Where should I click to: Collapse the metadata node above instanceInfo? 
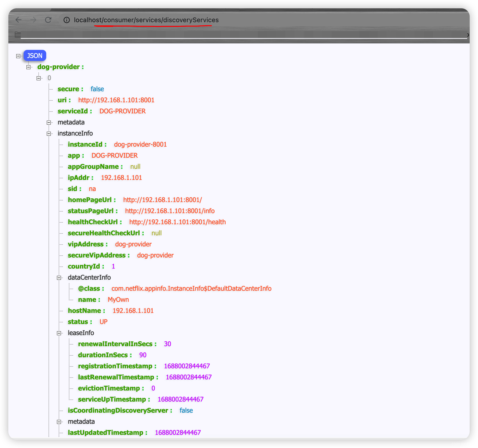point(49,123)
